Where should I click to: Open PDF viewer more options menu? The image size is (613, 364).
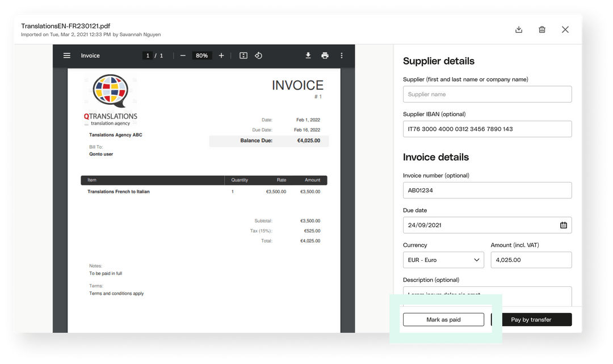pyautogui.click(x=342, y=56)
